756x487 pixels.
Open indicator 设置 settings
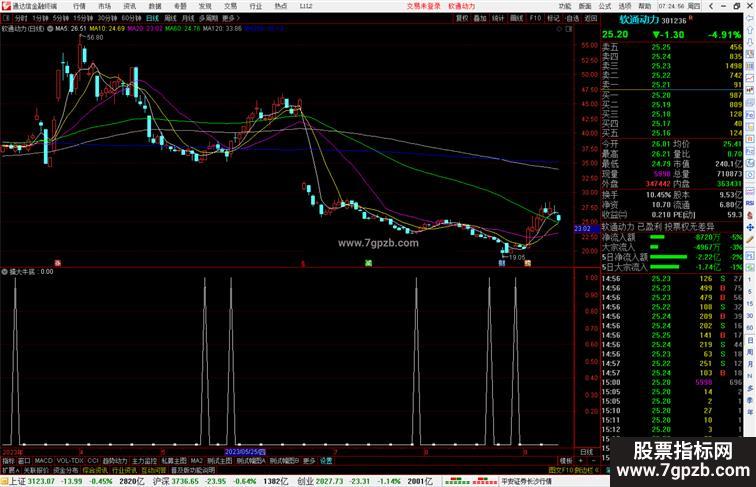tap(326, 461)
